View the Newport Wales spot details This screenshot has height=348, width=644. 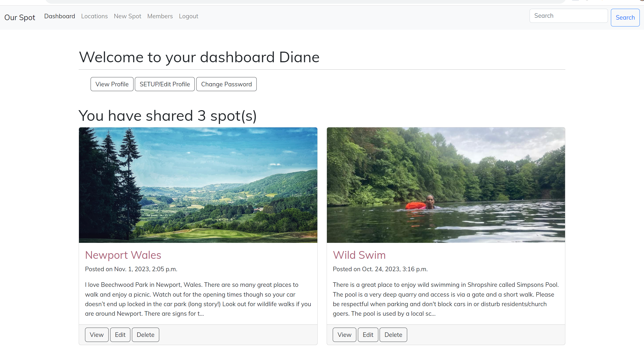96,334
